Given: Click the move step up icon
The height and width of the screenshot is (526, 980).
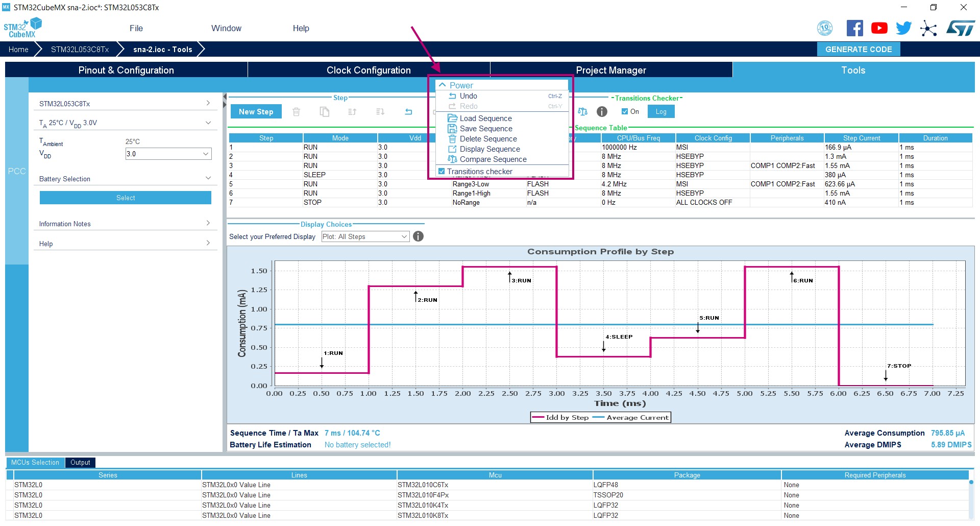Looking at the screenshot, I should point(352,112).
